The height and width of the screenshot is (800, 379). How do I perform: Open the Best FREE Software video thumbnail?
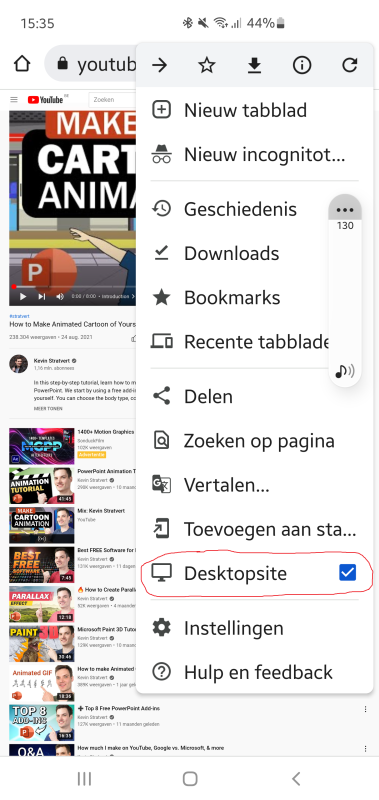pyautogui.click(x=41, y=565)
